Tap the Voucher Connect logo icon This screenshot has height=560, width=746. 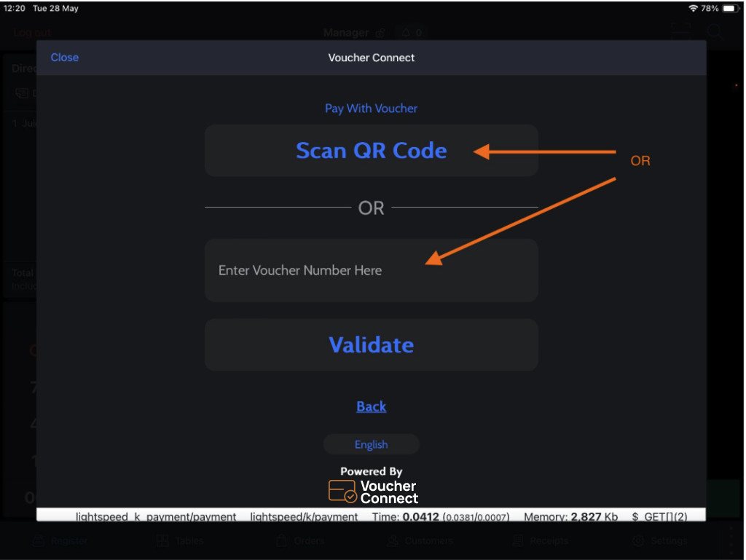[x=342, y=492]
